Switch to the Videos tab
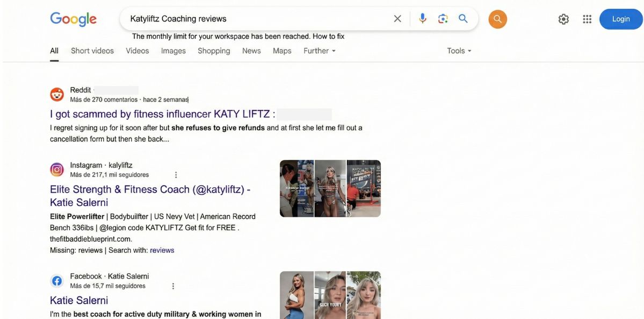 click(x=137, y=51)
